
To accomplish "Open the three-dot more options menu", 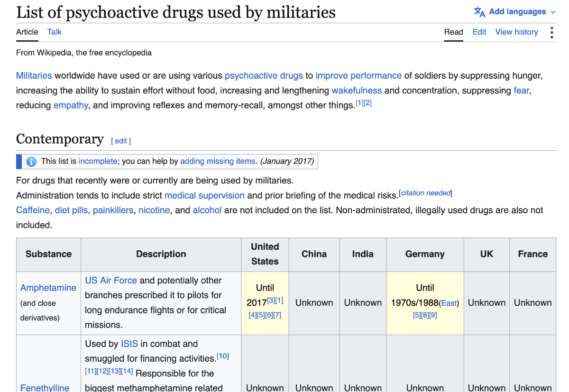I will [551, 32].
